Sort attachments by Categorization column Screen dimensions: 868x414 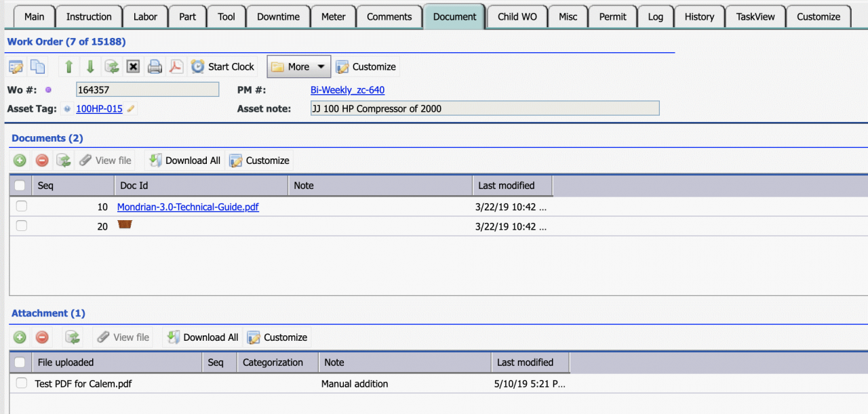[x=278, y=363]
